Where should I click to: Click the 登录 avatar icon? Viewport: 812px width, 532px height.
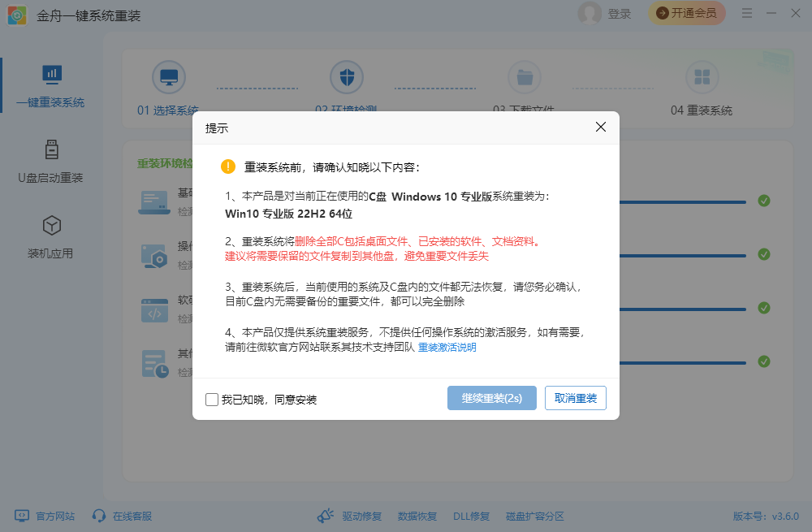coord(590,13)
